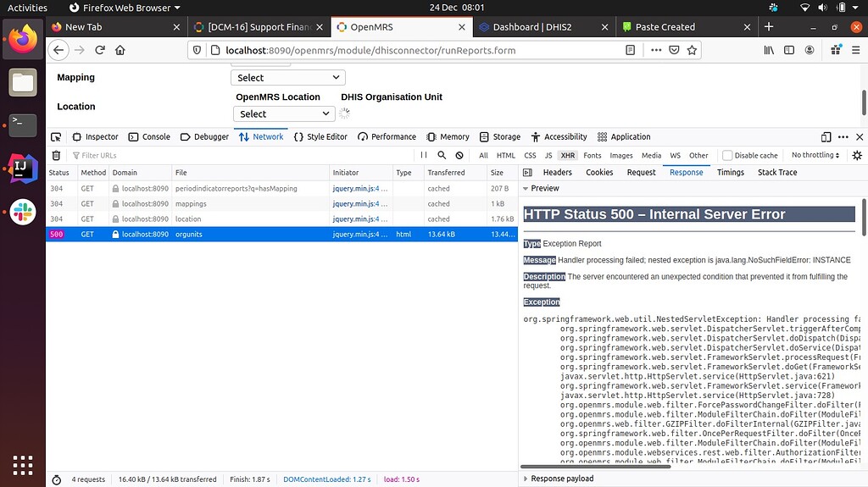This screenshot has width=868, height=487.
Task: Show the sidebars icon in toolbar
Action: [x=789, y=50]
